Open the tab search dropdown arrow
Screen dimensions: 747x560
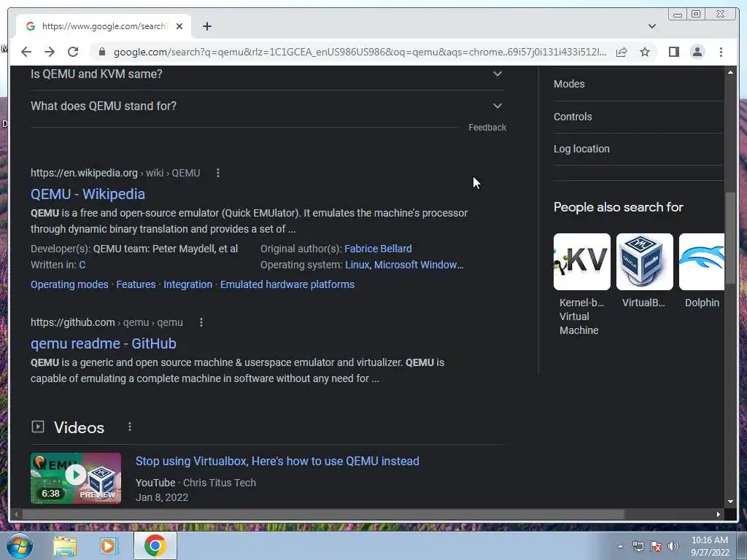[x=651, y=26]
